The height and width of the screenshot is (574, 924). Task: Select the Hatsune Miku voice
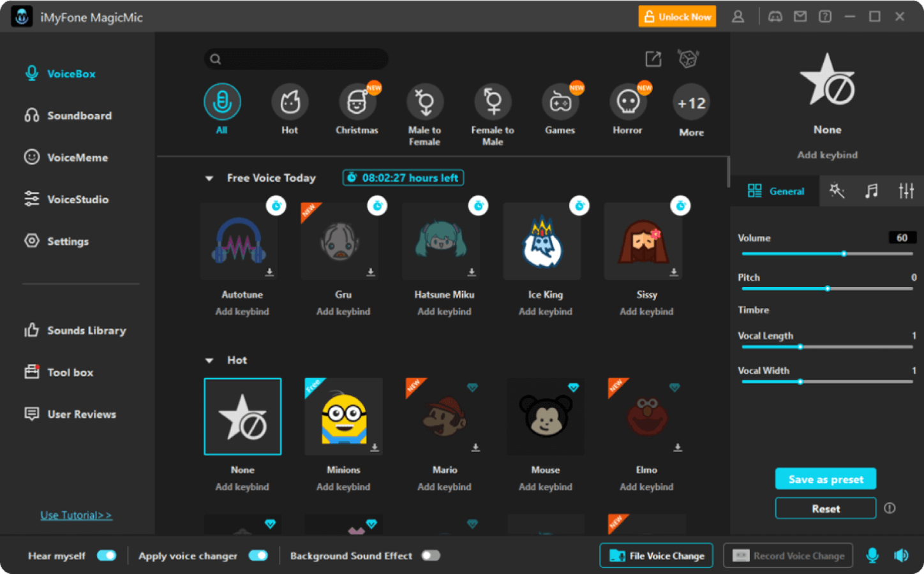pos(441,242)
